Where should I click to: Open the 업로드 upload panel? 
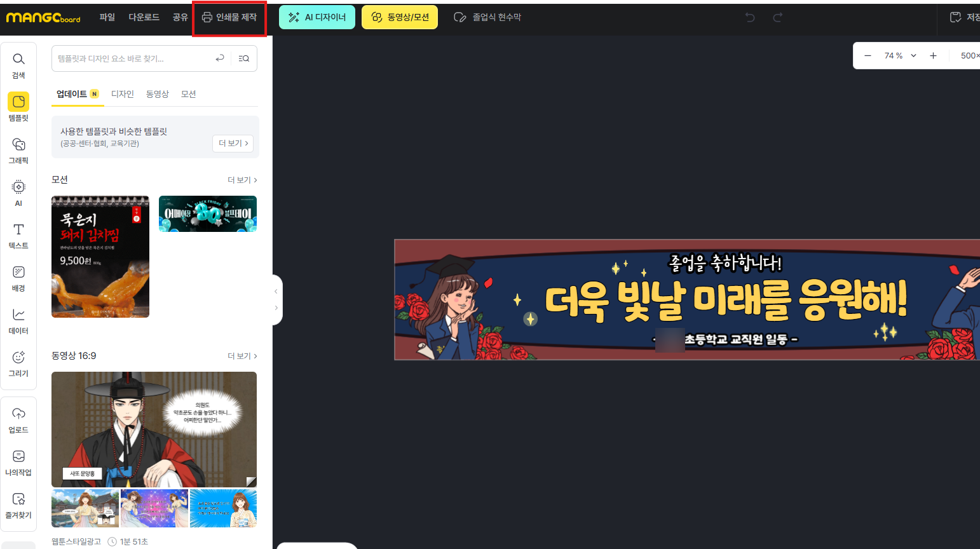point(18,420)
